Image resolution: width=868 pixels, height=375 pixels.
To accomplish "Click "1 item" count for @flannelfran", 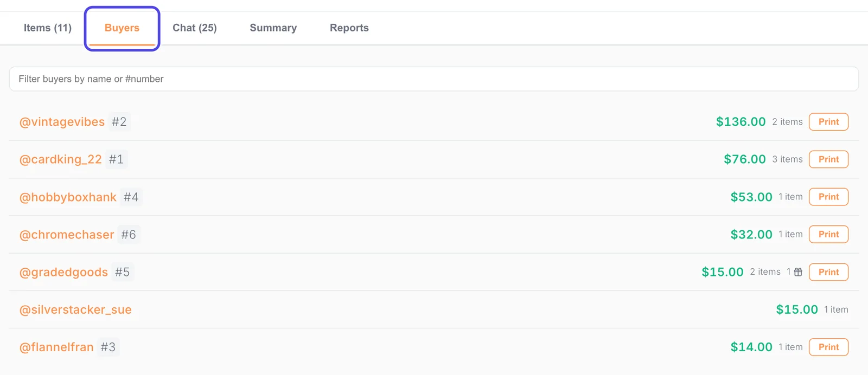I will [x=790, y=347].
